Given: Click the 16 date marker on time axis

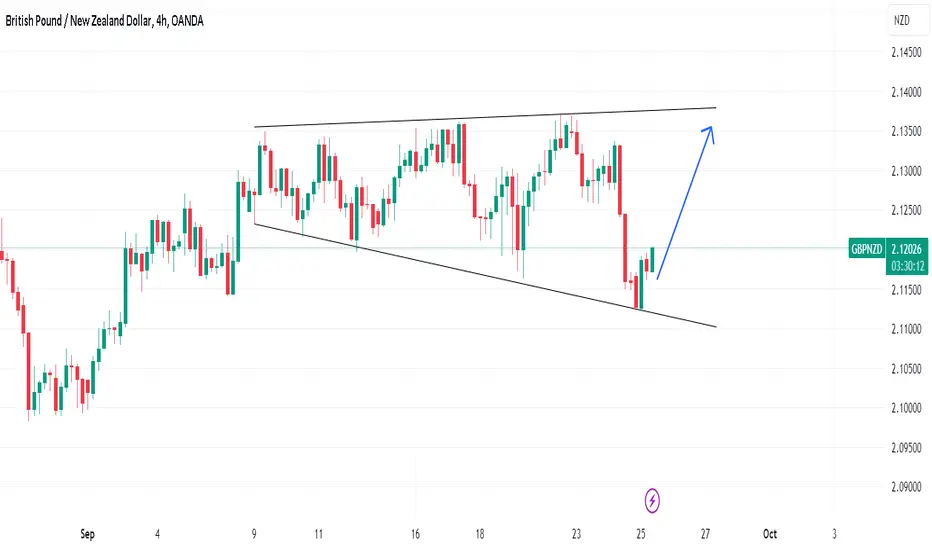Looking at the screenshot, I should click(x=415, y=534).
